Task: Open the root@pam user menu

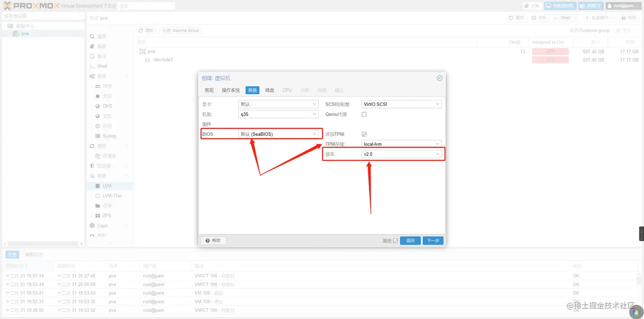Action: tap(624, 6)
